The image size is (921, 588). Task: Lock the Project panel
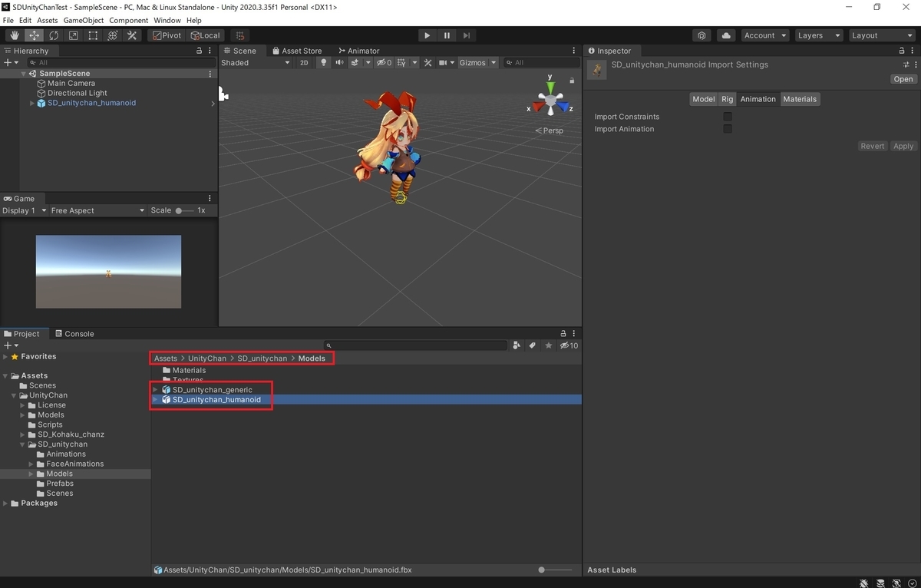[x=563, y=334]
